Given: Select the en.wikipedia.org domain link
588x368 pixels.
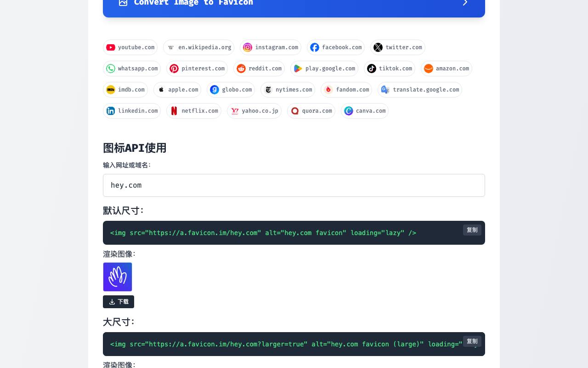Looking at the screenshot, I should coord(198,47).
